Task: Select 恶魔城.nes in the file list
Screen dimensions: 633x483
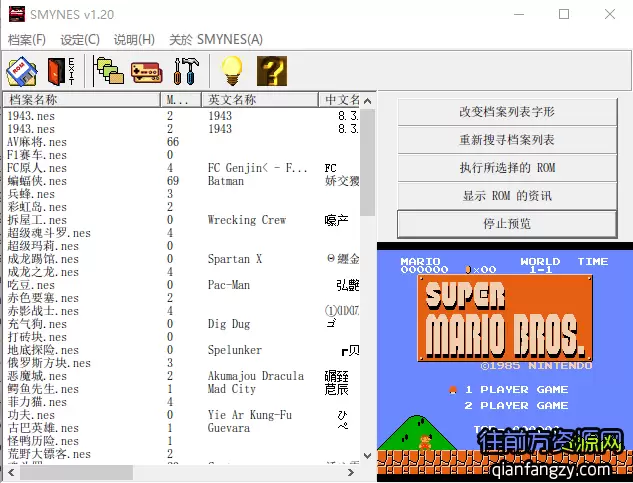Action: coord(37,376)
